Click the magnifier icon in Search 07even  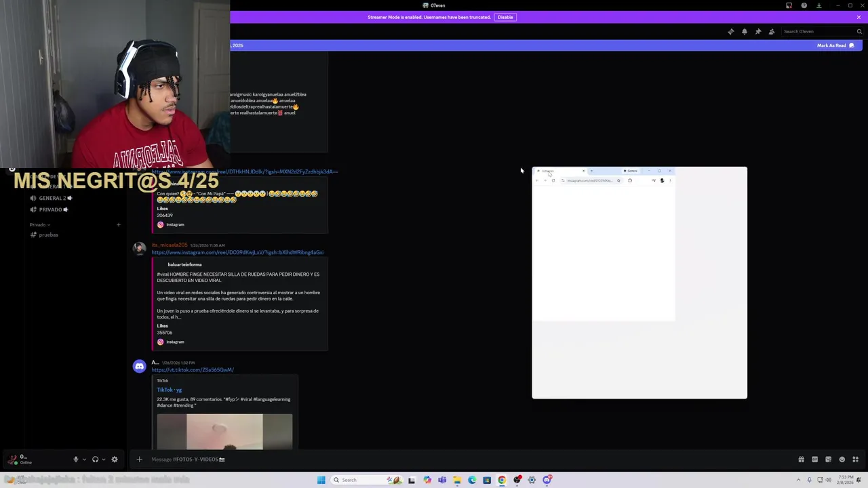coord(859,31)
